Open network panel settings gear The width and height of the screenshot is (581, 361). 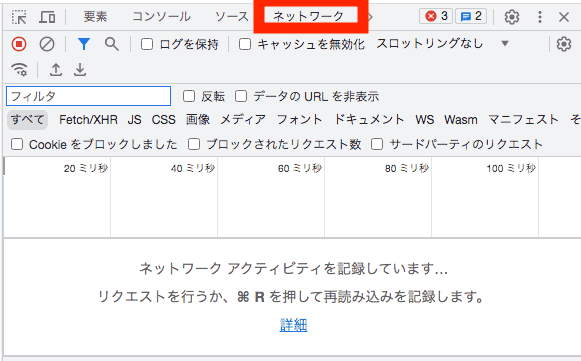click(x=564, y=44)
